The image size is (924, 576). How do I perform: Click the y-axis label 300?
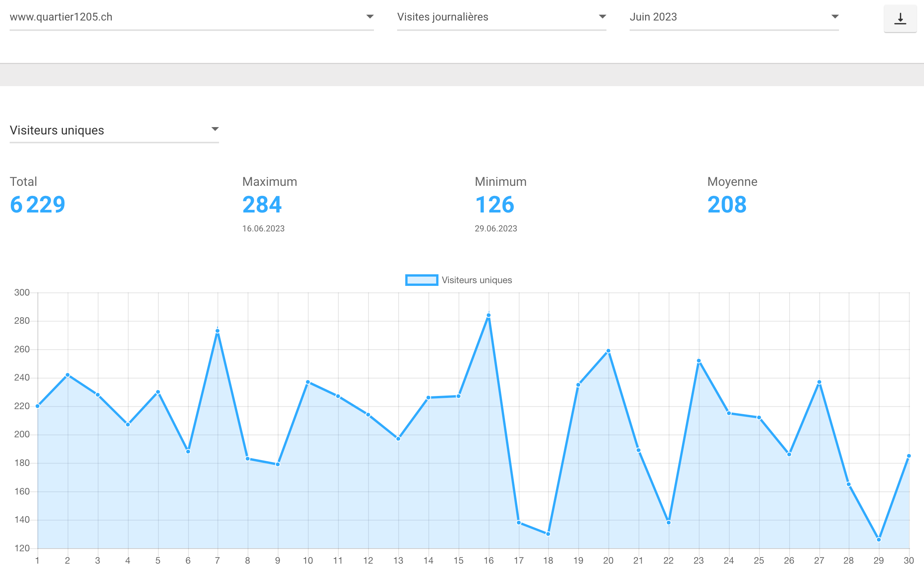tap(22, 292)
